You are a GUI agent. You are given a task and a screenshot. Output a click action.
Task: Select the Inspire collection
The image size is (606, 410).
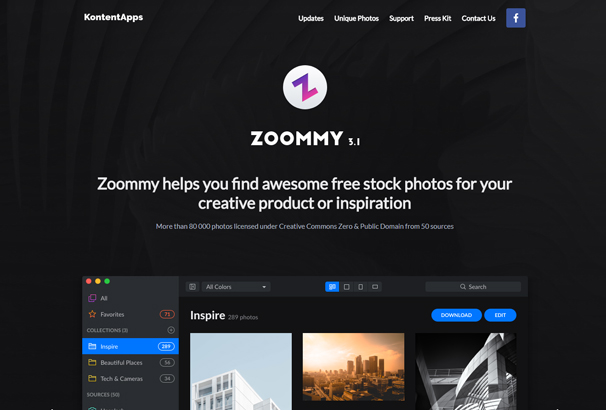pyautogui.click(x=131, y=346)
